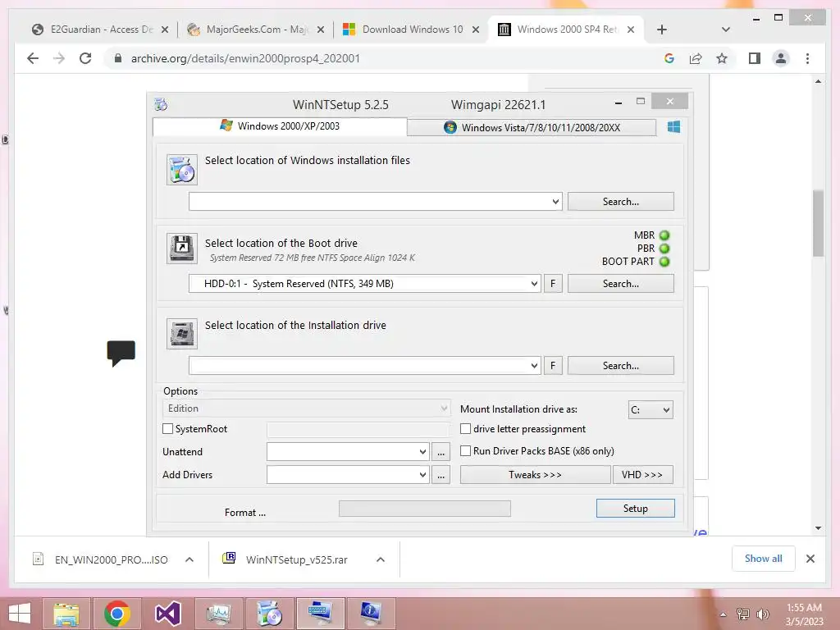Click Search for the Installation drive
Screen dimensions: 840x630
tap(620, 365)
